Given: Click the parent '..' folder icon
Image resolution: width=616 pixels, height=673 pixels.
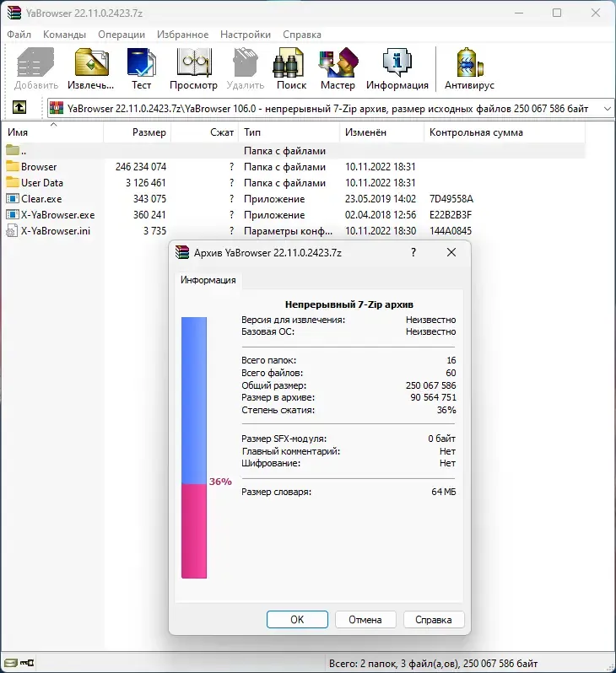Looking at the screenshot, I should point(13,150).
